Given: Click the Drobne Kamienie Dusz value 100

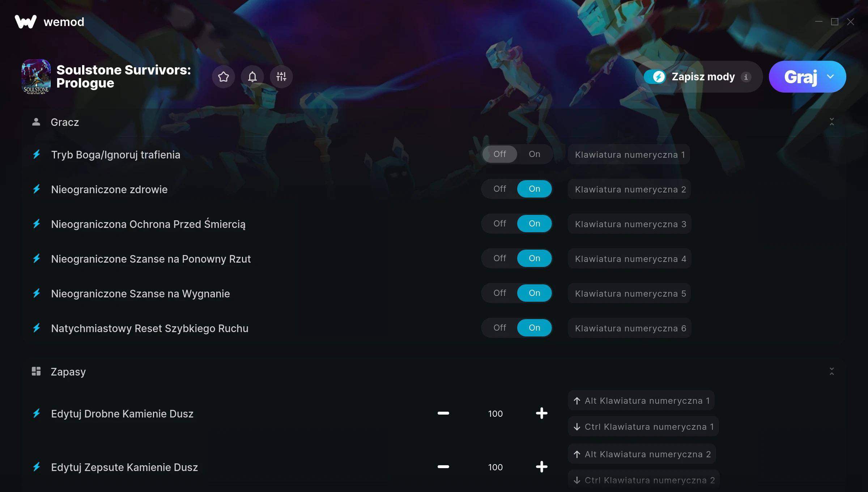Looking at the screenshot, I should coord(495,413).
